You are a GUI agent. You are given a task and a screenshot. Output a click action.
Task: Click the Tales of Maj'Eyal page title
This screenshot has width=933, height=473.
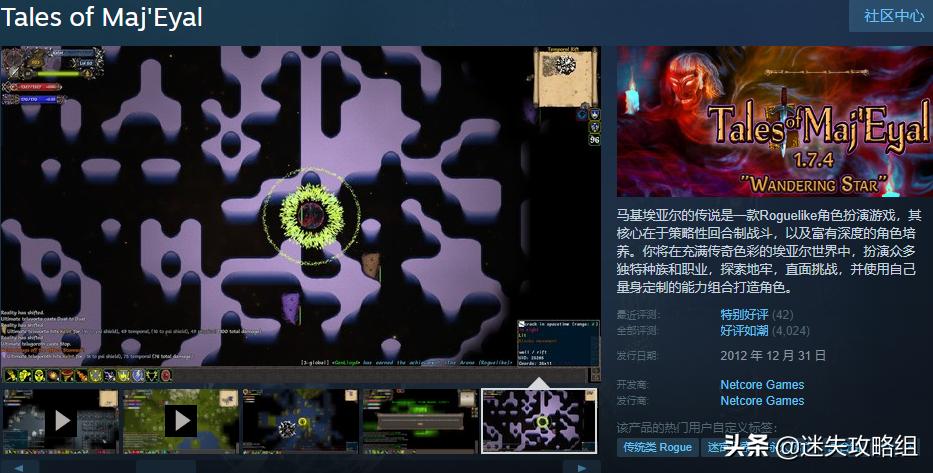(102, 17)
